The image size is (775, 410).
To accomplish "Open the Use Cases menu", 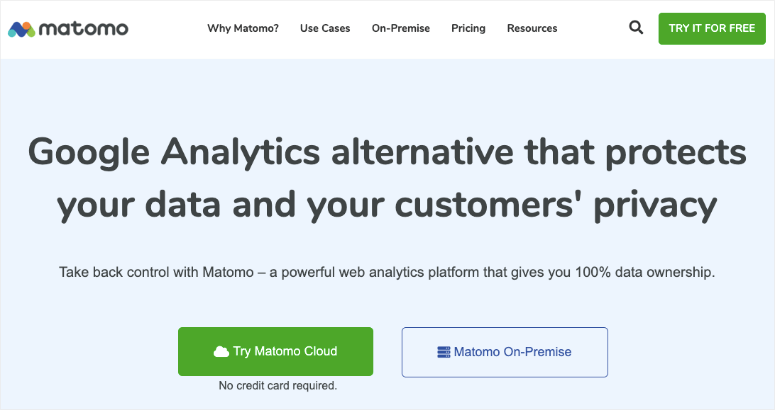I will pos(325,28).
